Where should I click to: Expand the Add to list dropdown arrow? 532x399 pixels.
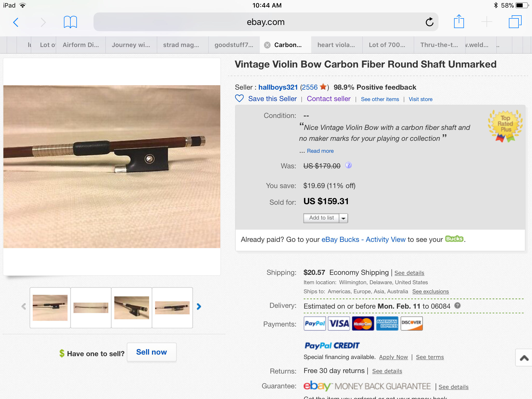point(343,218)
